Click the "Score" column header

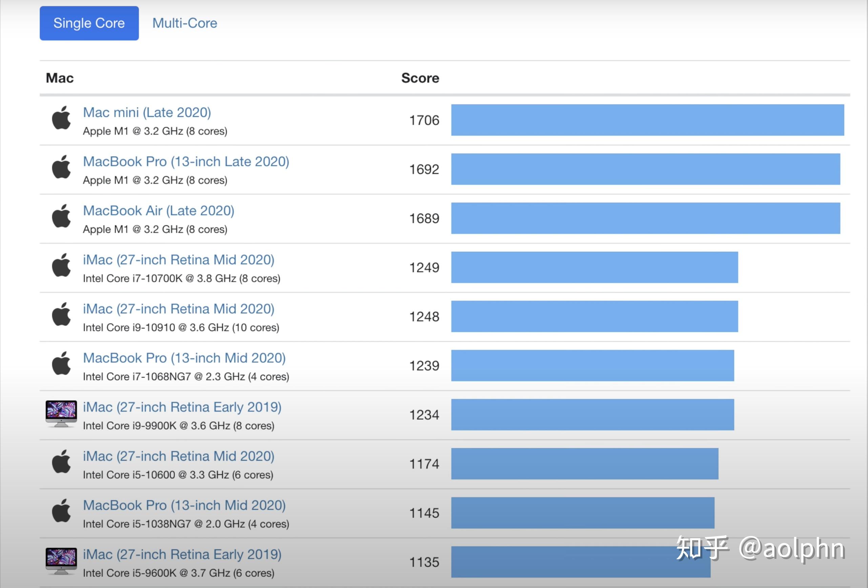point(420,78)
